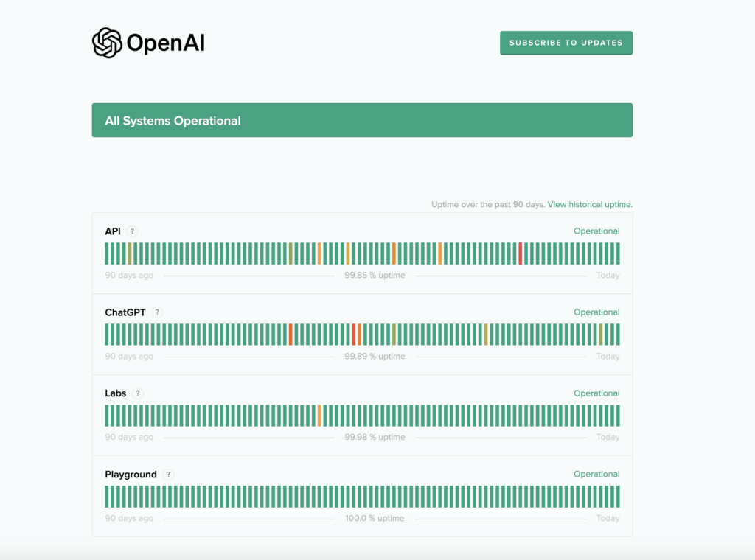
Task: Open the ChatGPT help tooltip icon
Action: point(156,312)
